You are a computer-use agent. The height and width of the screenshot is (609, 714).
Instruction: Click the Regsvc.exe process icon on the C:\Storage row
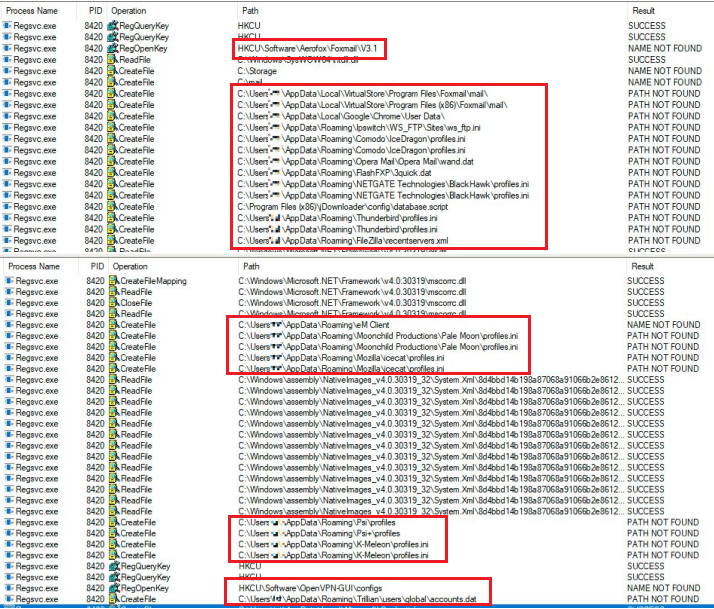7,71
